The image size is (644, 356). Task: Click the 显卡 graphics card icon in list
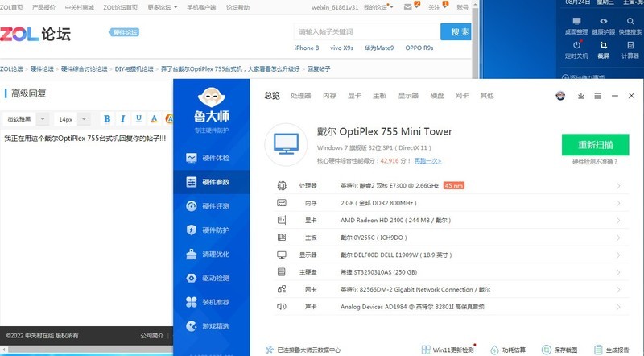[282, 221]
